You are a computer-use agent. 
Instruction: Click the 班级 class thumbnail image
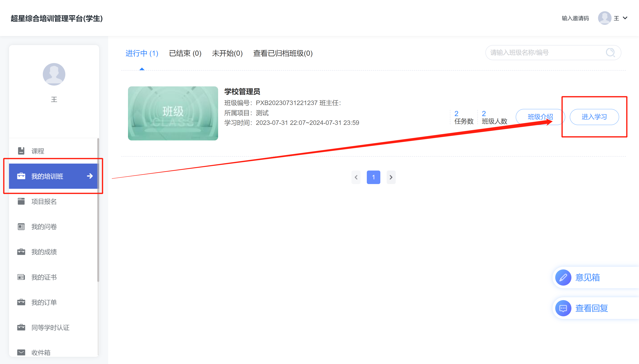click(173, 113)
